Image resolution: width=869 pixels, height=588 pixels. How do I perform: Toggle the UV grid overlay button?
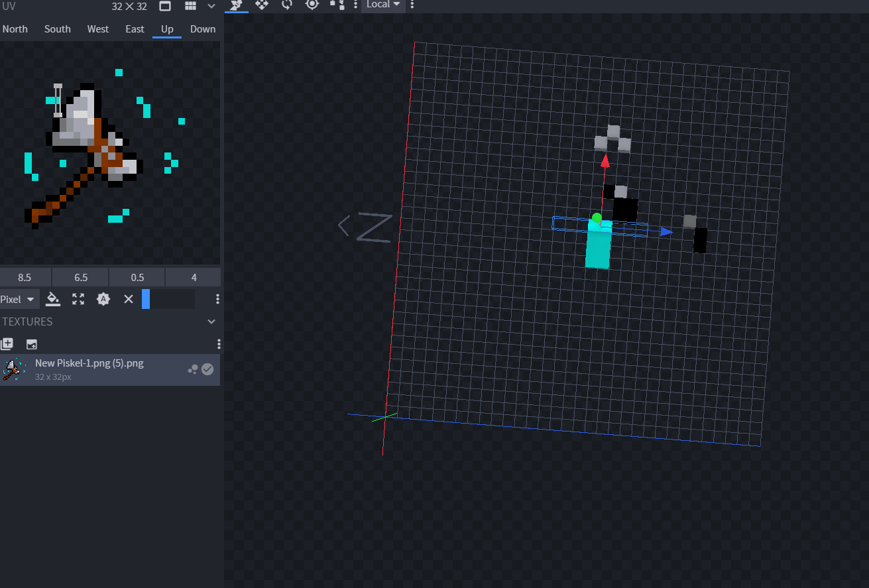click(x=191, y=6)
